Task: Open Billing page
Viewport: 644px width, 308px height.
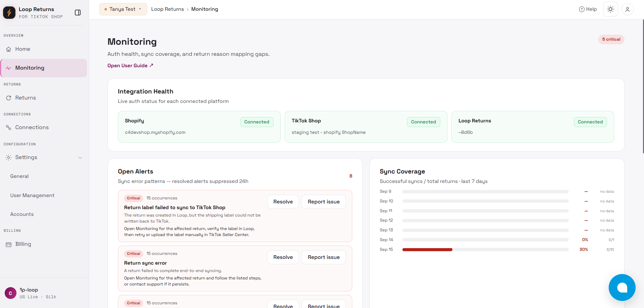Action: (44, 244)
